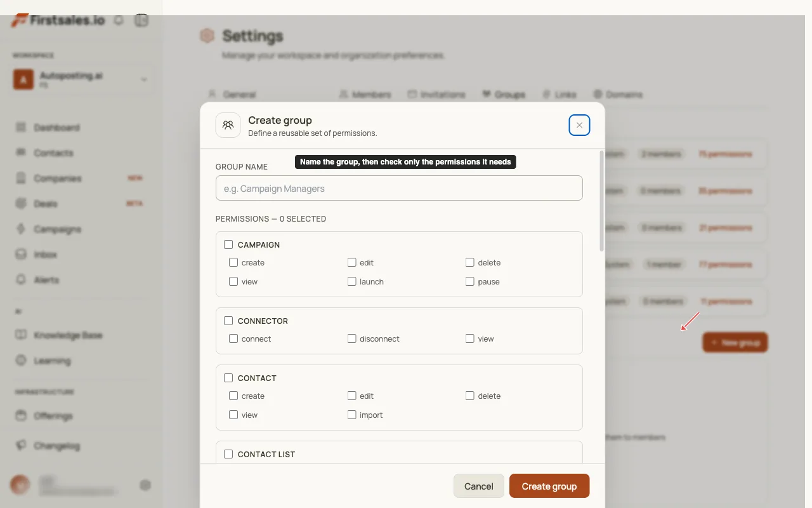Check the CONTACT LIST group checkbox

228,454
